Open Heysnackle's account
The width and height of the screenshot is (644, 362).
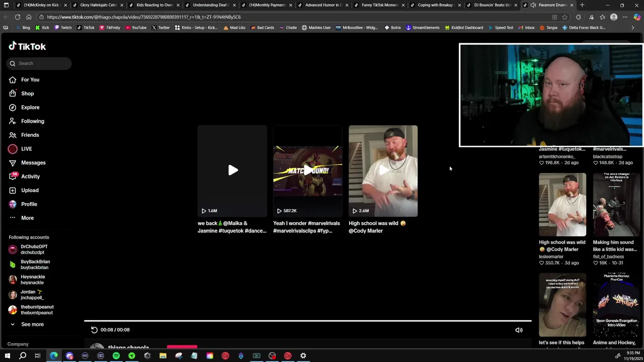pos(33,280)
